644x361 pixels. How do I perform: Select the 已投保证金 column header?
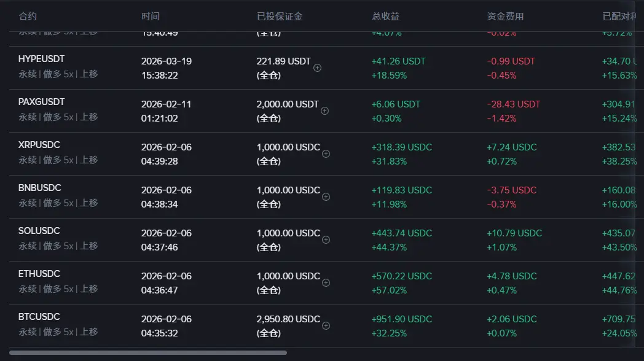click(x=280, y=17)
